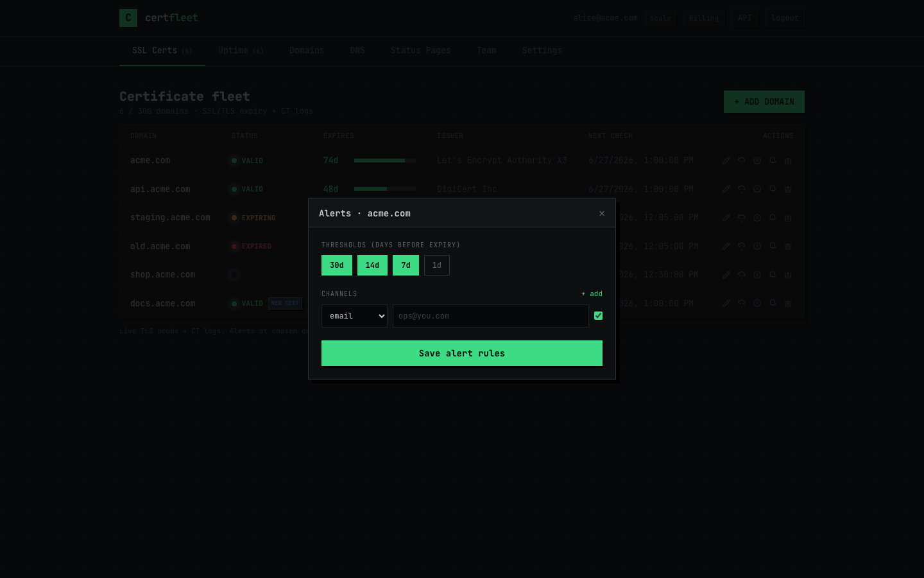Open the Status Pages tab
Image resolution: width=924 pixels, height=578 pixels.
click(x=421, y=51)
